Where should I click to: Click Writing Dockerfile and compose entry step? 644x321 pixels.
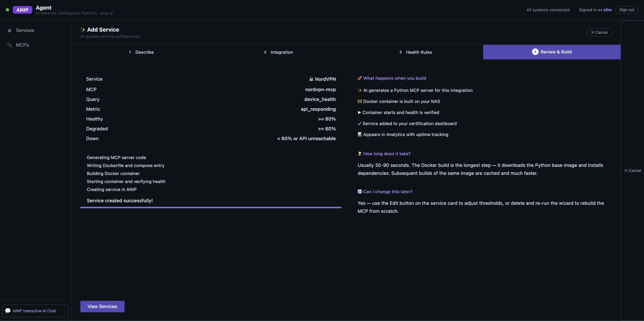pos(126,165)
